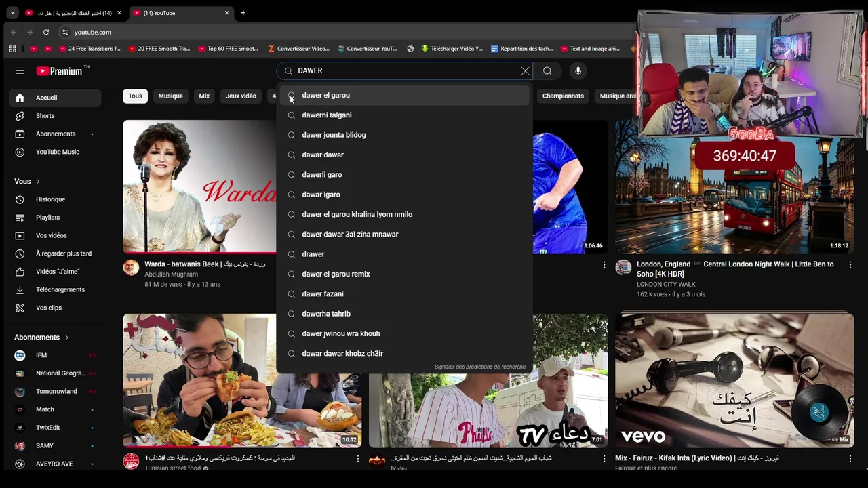The width and height of the screenshot is (868, 488).
Task: Open the IFM channel subscription
Action: 55,355
